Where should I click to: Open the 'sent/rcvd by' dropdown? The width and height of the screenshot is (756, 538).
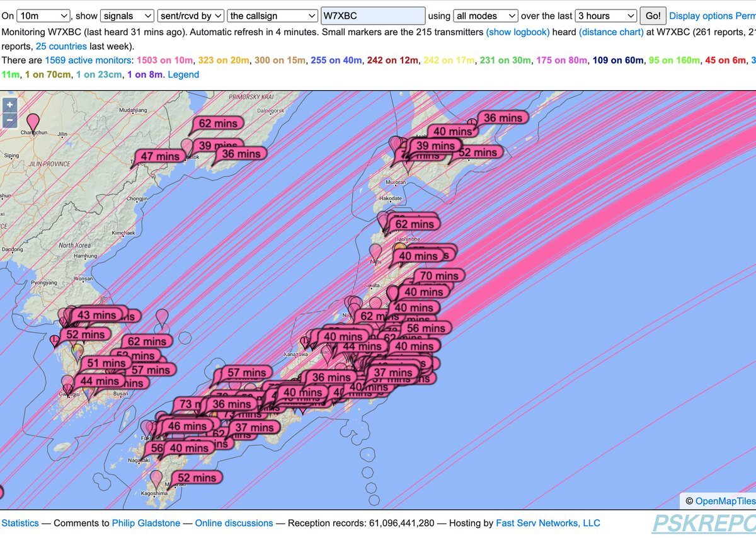(x=191, y=16)
